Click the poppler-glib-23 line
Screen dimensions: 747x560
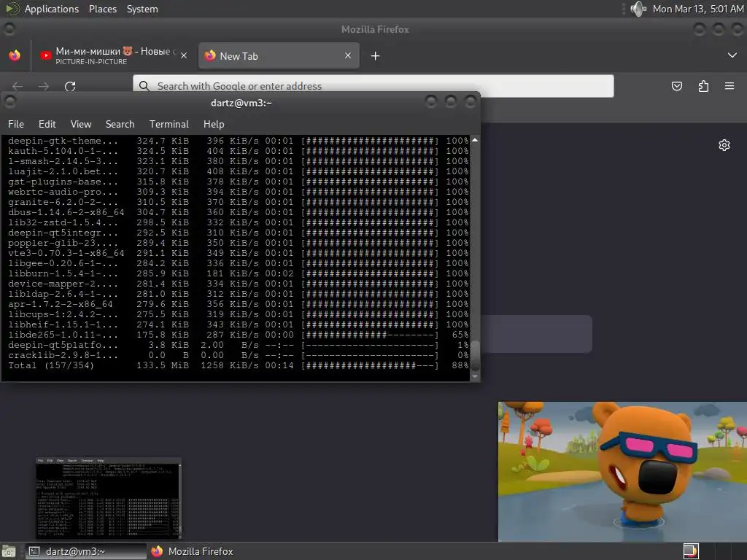239,243
